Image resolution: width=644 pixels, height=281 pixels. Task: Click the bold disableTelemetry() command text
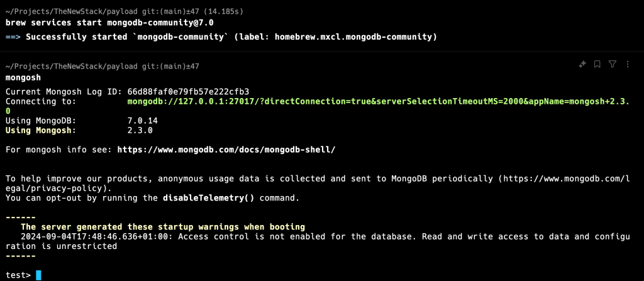[x=209, y=198]
